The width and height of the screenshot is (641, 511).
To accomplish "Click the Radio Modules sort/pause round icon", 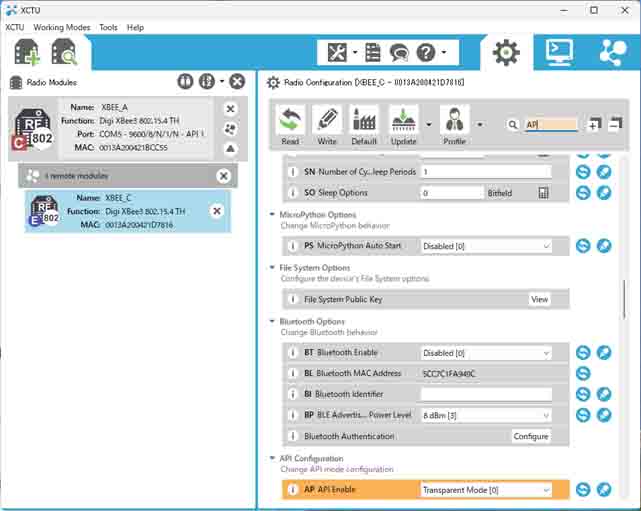I will [185, 81].
